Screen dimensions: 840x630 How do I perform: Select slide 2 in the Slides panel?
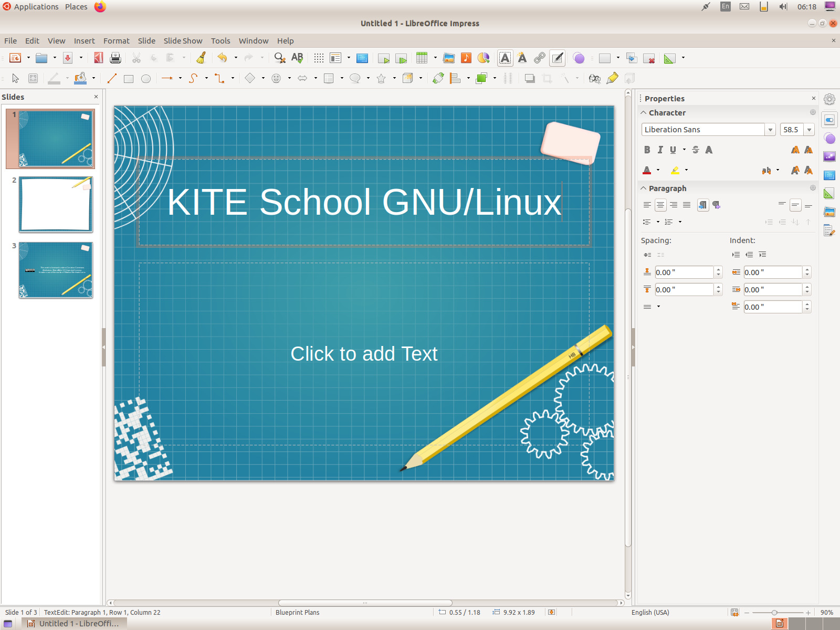56,205
